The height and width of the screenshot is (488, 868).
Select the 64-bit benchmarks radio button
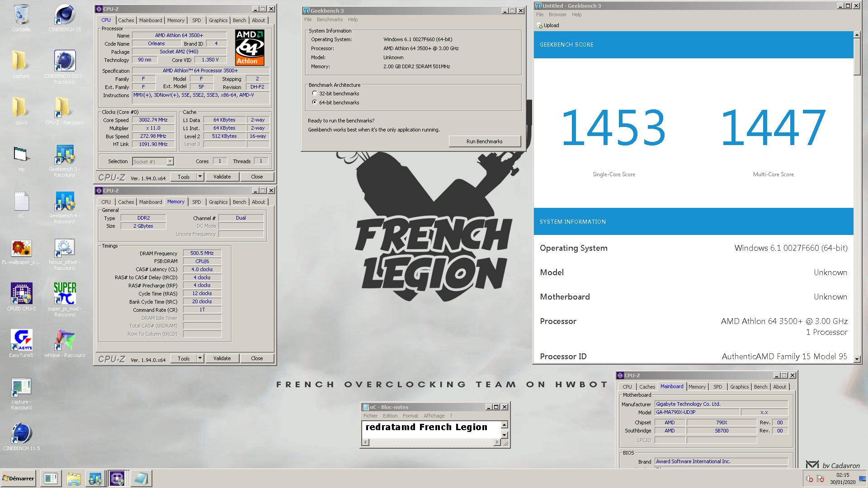pyautogui.click(x=315, y=103)
